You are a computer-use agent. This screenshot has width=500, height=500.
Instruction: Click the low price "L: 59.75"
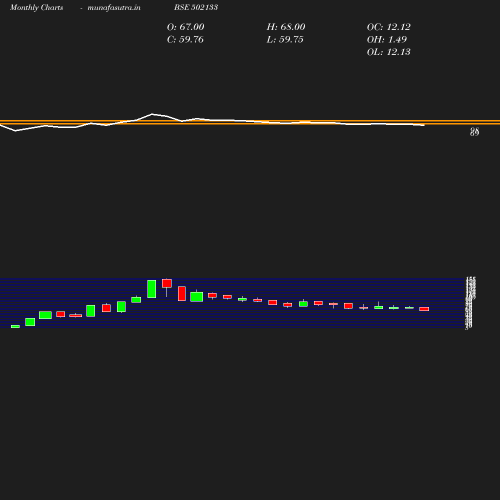coord(285,39)
